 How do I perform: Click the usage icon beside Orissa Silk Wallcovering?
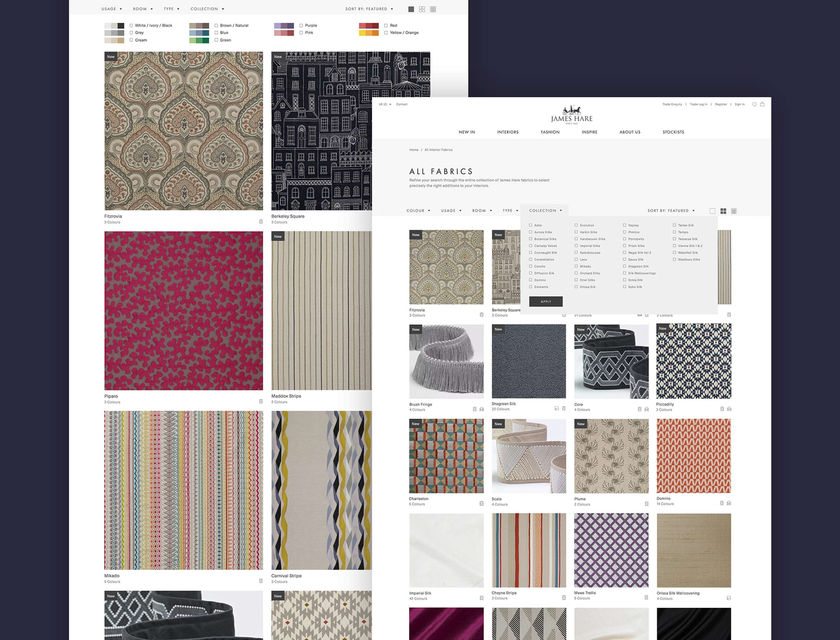[x=729, y=598]
